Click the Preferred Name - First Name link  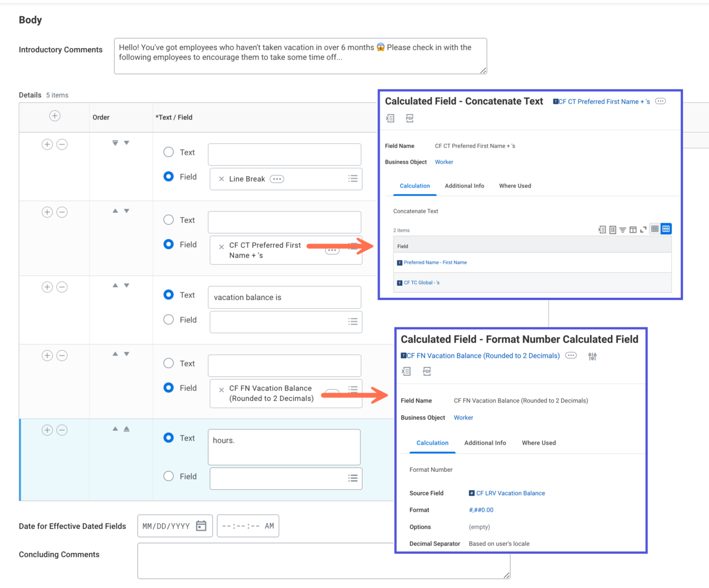pyautogui.click(x=435, y=263)
